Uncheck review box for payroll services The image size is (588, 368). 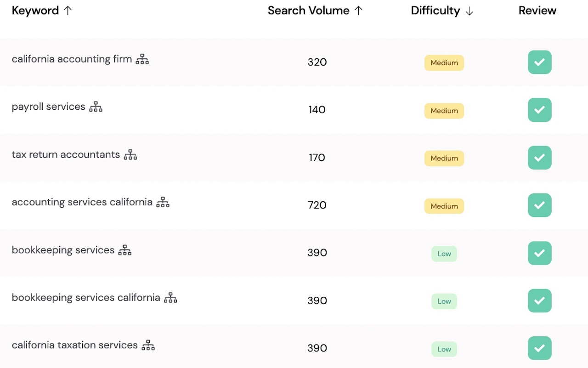[x=539, y=110]
